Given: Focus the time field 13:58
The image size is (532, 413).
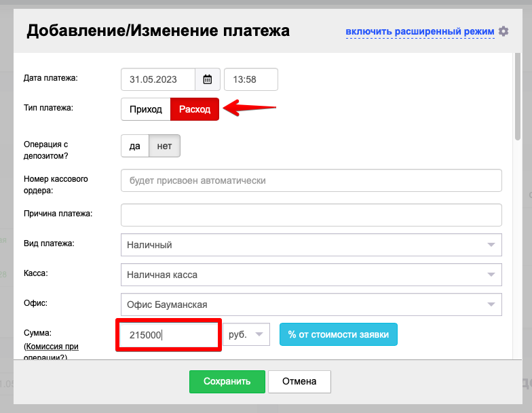Looking at the screenshot, I should coord(251,79).
